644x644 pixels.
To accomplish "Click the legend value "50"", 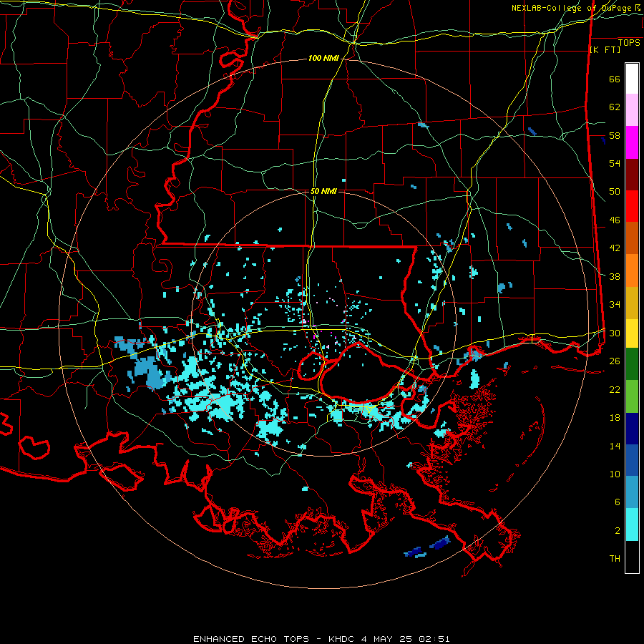I will [x=615, y=192].
